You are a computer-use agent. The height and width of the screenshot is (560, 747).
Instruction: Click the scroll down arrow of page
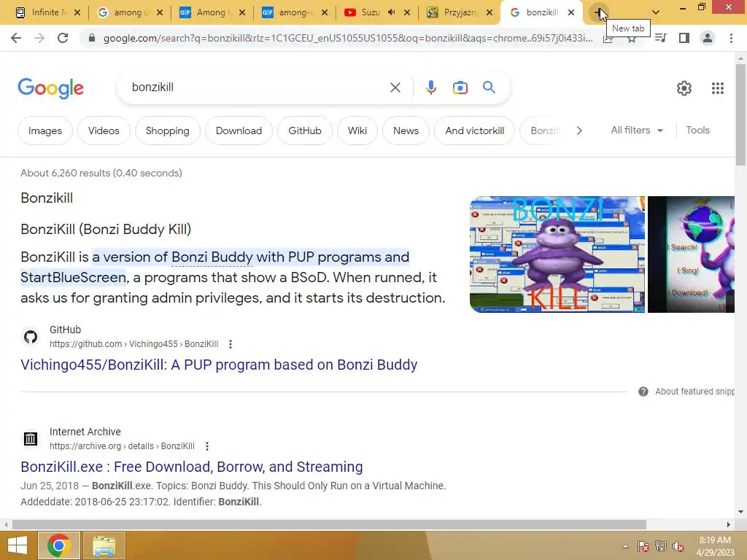click(740, 512)
